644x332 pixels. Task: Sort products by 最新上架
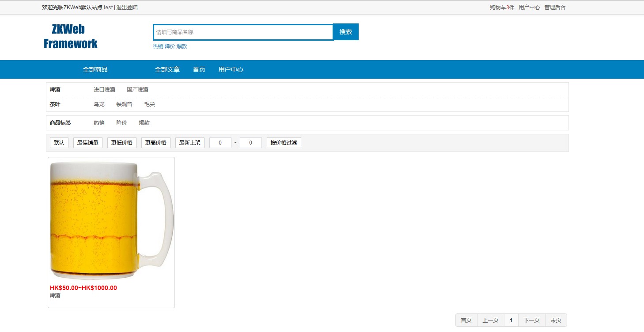point(190,143)
